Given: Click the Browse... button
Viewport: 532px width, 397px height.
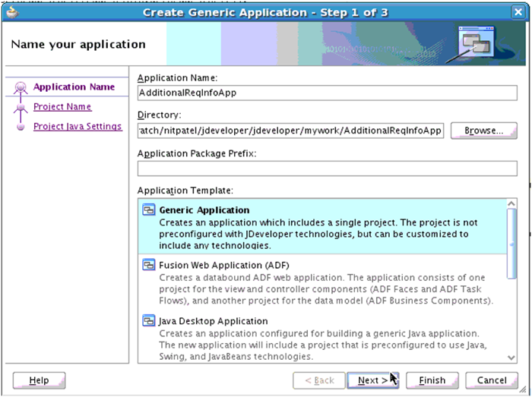Looking at the screenshot, I should (x=484, y=131).
